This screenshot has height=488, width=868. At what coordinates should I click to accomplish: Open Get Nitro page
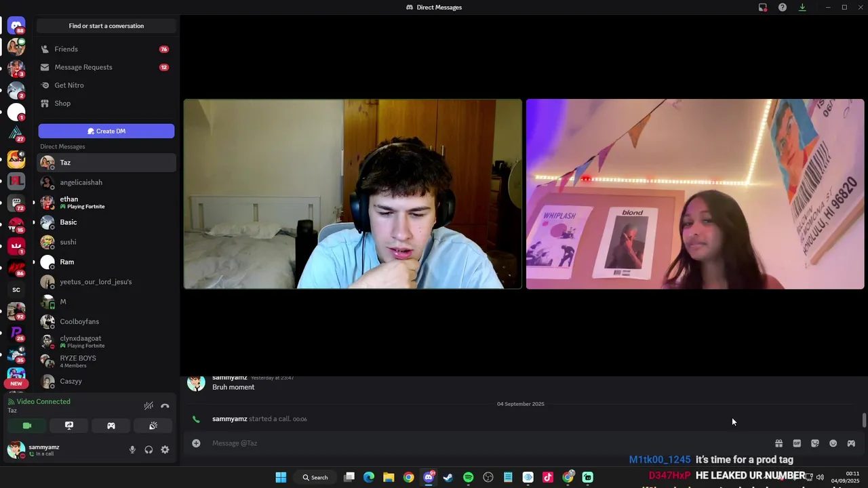coord(106,85)
